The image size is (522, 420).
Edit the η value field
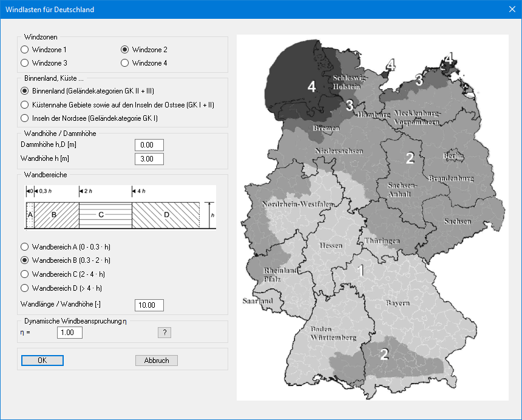69,332
